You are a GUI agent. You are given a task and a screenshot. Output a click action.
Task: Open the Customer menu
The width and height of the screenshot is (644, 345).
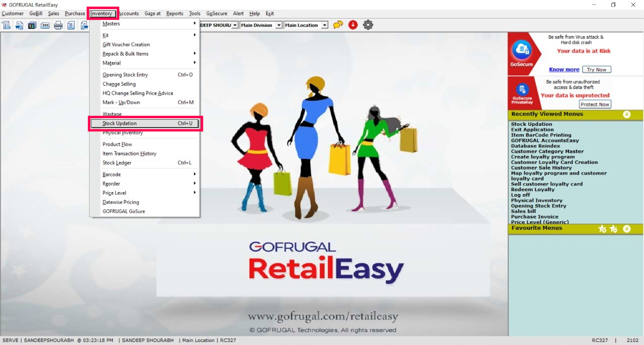click(13, 14)
